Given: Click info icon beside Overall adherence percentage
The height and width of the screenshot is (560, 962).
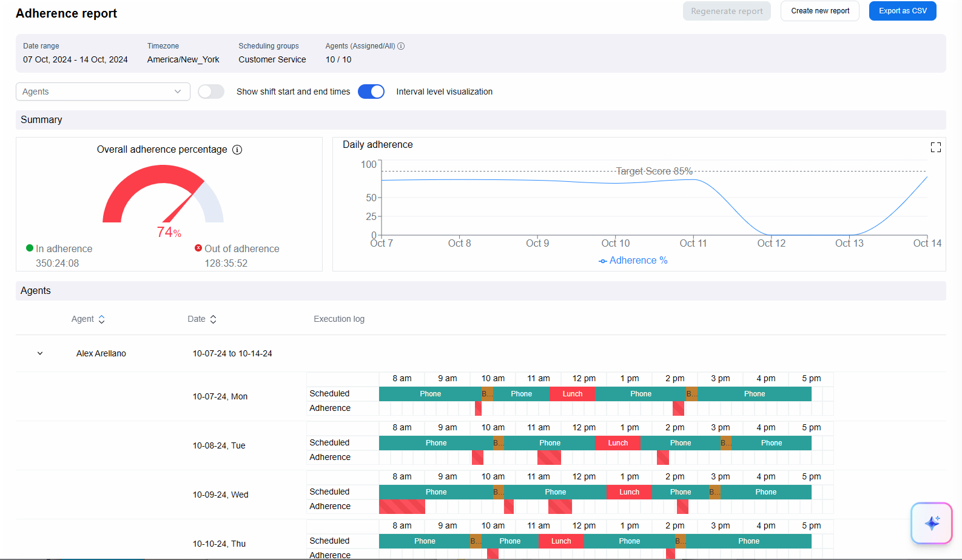Looking at the screenshot, I should (x=237, y=150).
